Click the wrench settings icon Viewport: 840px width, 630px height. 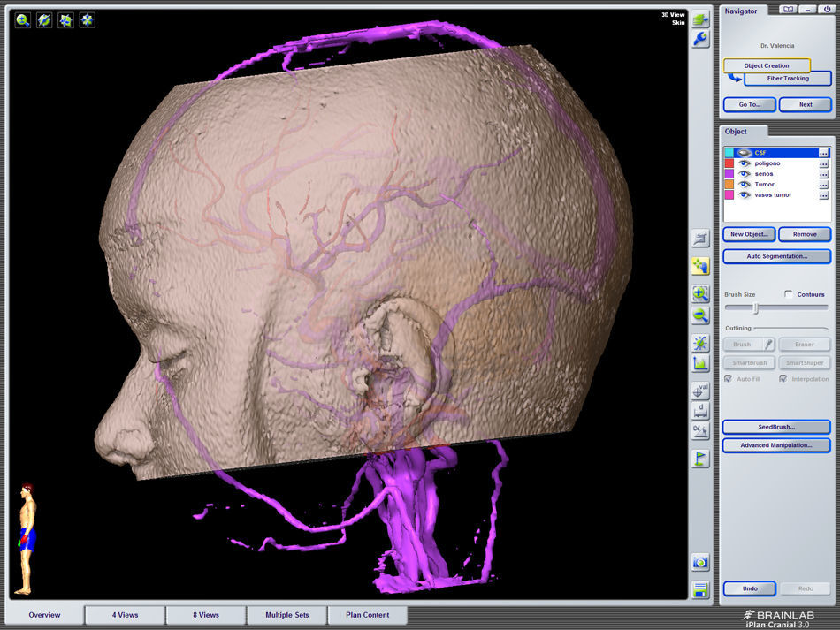700,39
